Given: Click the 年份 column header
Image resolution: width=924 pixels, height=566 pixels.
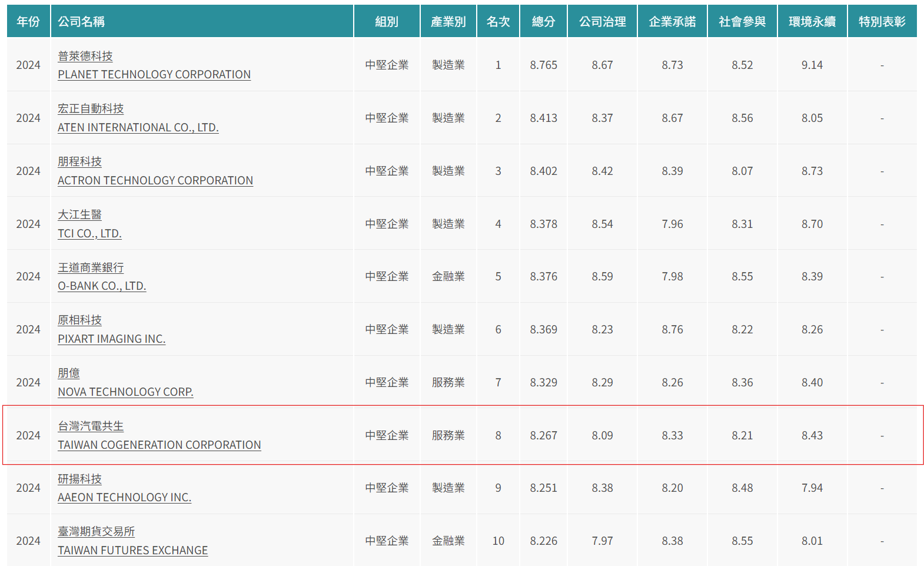Looking at the screenshot, I should pos(28,22).
